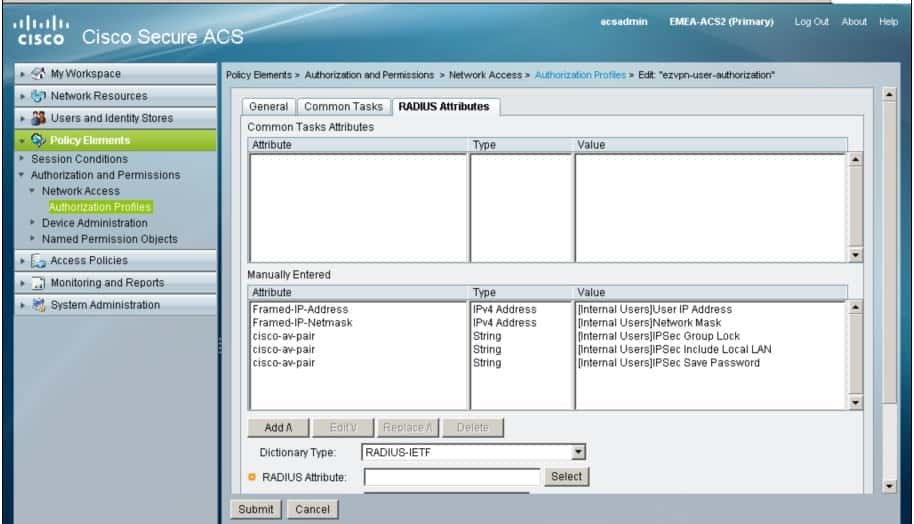Open Access Policies menu
The image size is (914, 524).
coord(115,261)
